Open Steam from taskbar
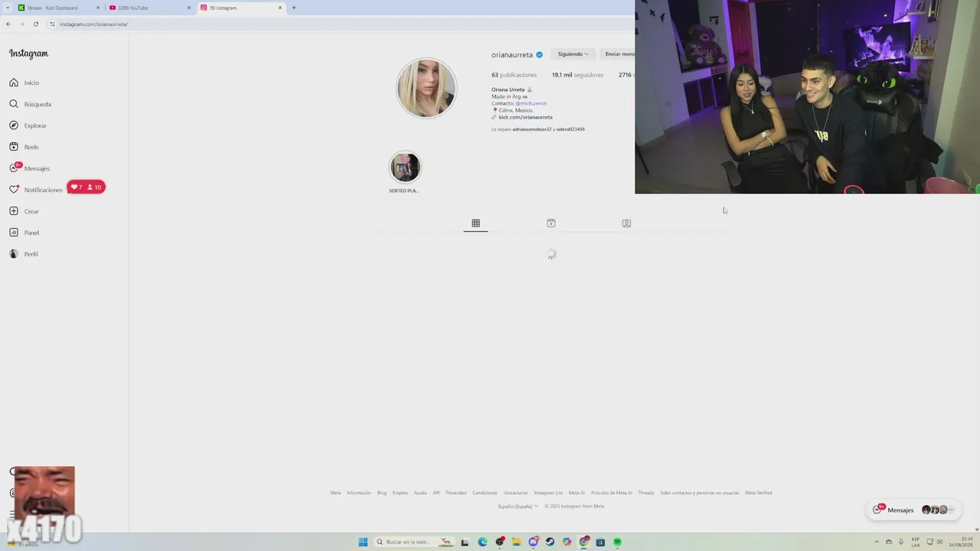The image size is (980, 551). 550,542
